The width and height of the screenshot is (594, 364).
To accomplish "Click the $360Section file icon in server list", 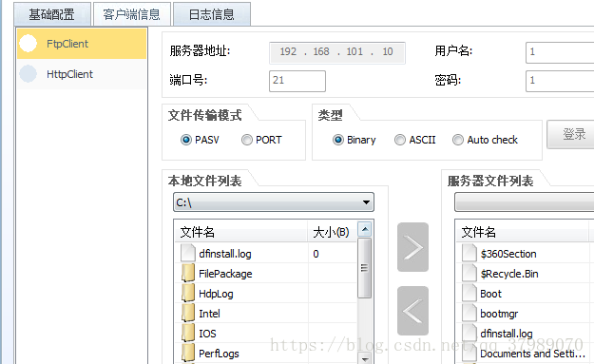I will click(x=469, y=254).
